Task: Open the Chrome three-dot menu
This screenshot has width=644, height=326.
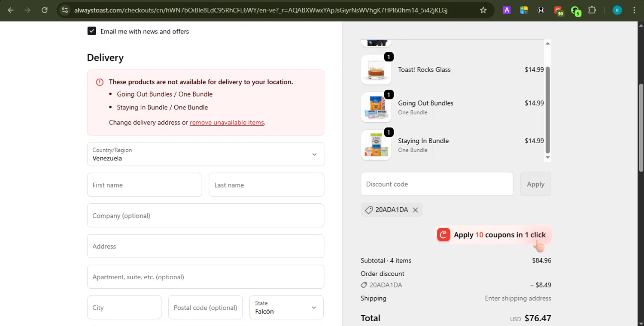Action: tap(634, 10)
